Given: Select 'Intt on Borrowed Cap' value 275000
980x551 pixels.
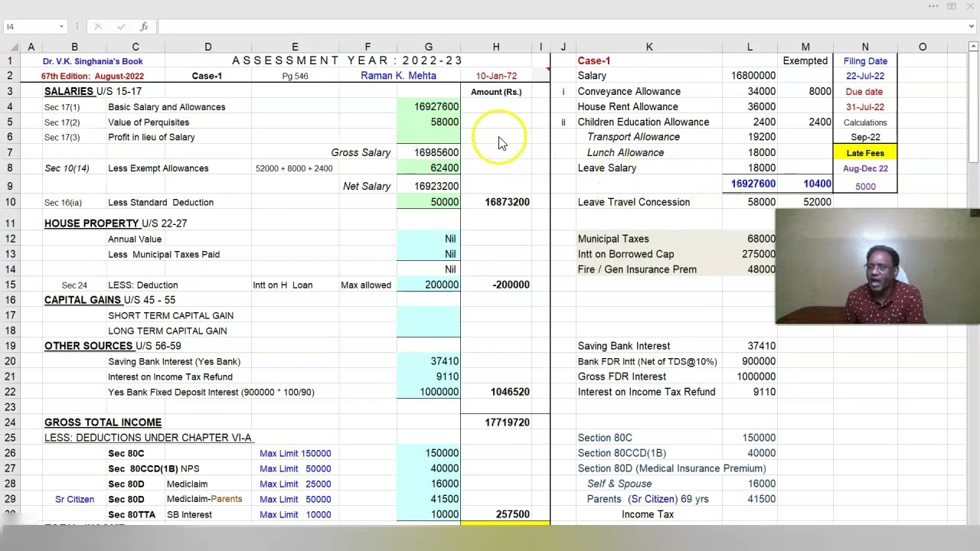Looking at the screenshot, I should coord(751,254).
